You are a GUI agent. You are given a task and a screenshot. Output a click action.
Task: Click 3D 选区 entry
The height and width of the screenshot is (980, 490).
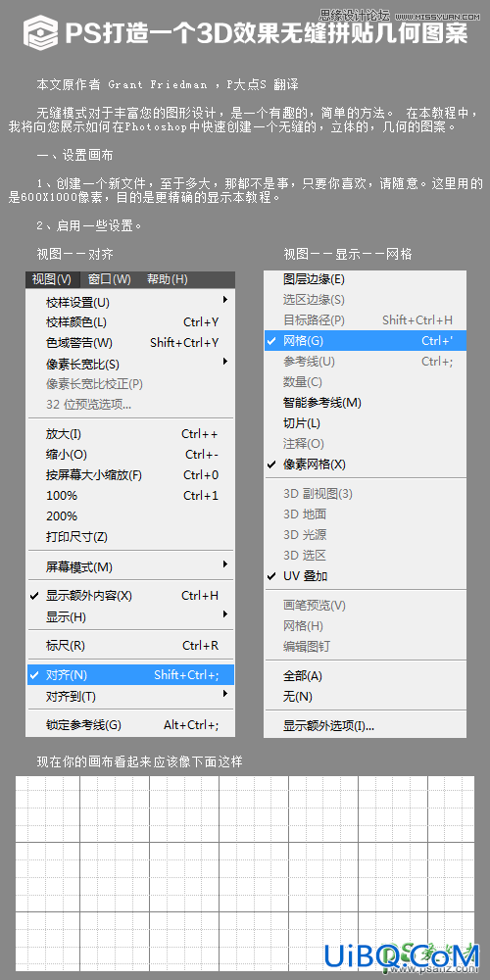pos(366,555)
